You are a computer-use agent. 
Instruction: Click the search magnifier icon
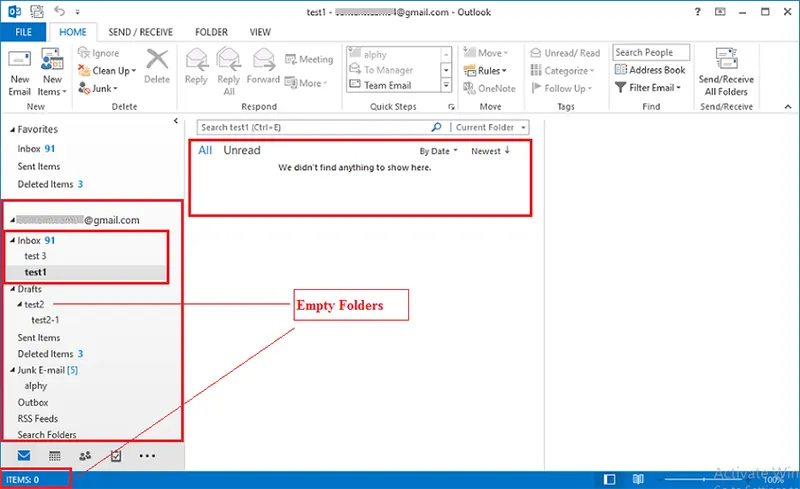[x=436, y=127]
